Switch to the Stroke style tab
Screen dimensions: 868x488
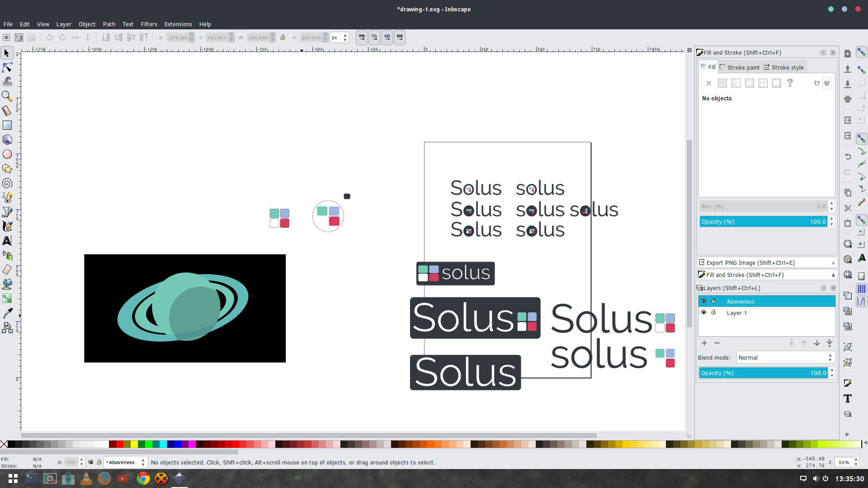pos(784,67)
